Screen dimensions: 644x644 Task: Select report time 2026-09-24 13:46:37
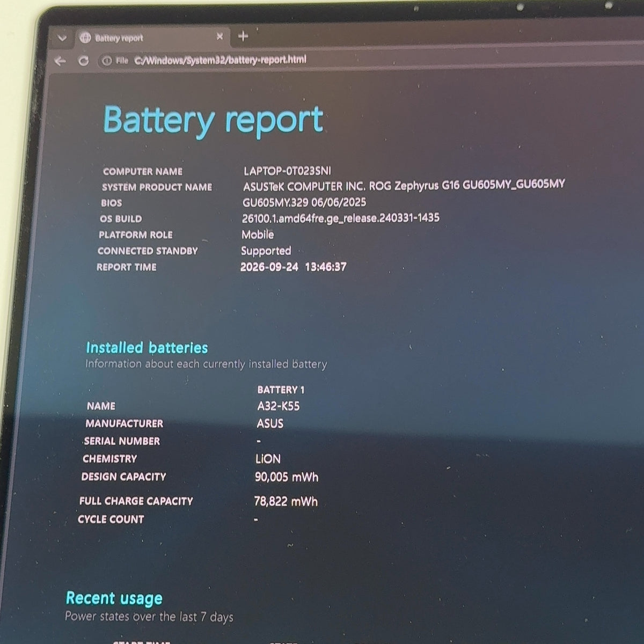click(294, 267)
